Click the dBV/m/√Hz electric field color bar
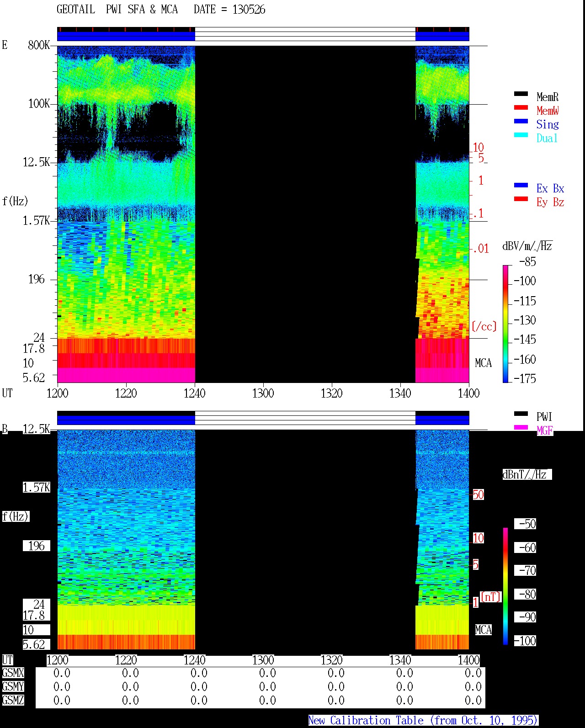This screenshot has width=585, height=728. 505,324
